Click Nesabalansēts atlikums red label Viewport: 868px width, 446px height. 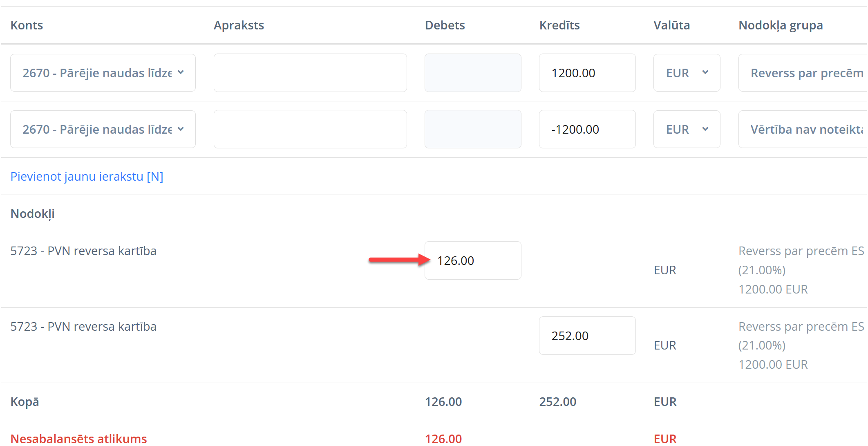click(78, 438)
